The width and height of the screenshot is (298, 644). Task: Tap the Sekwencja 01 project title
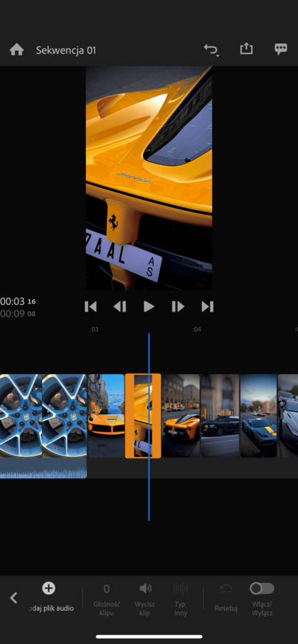pyautogui.click(x=66, y=50)
